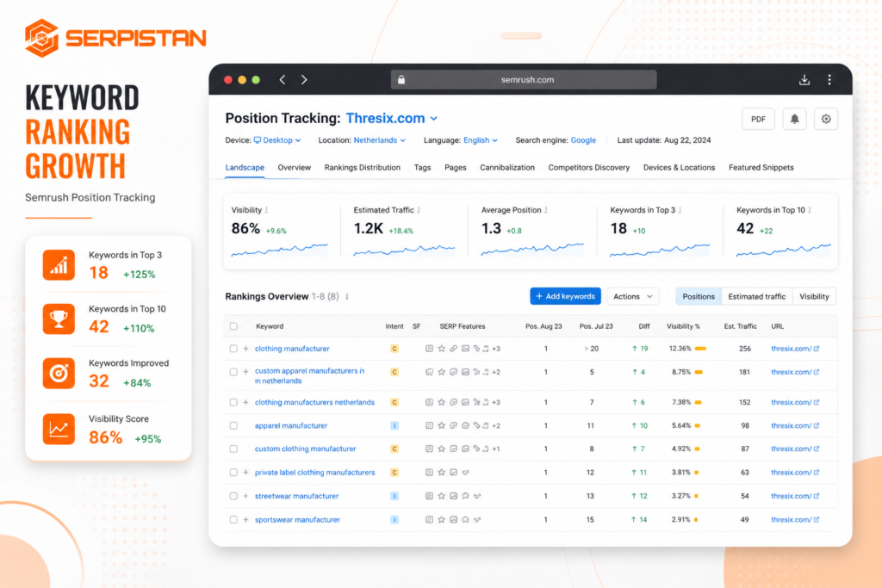Select the Visibility view button

coord(814,296)
